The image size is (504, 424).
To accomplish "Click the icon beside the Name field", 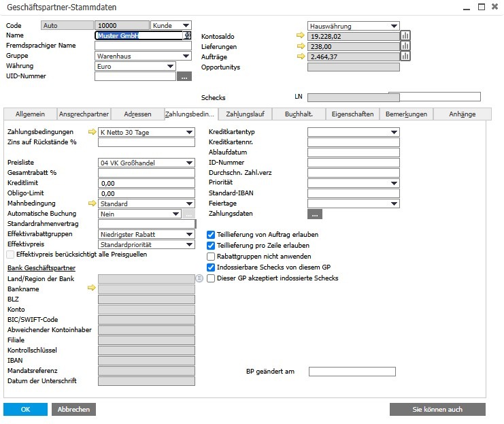I will [x=187, y=35].
